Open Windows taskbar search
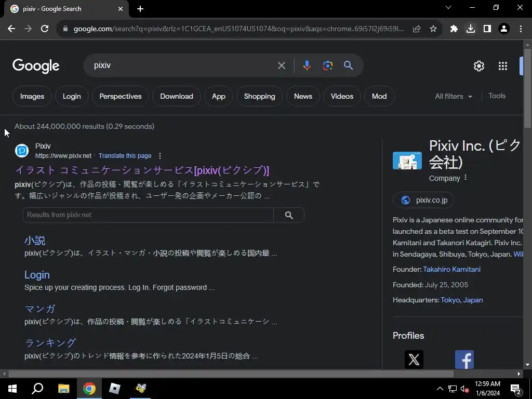Viewport: 532px width, 399px height. 37,389
